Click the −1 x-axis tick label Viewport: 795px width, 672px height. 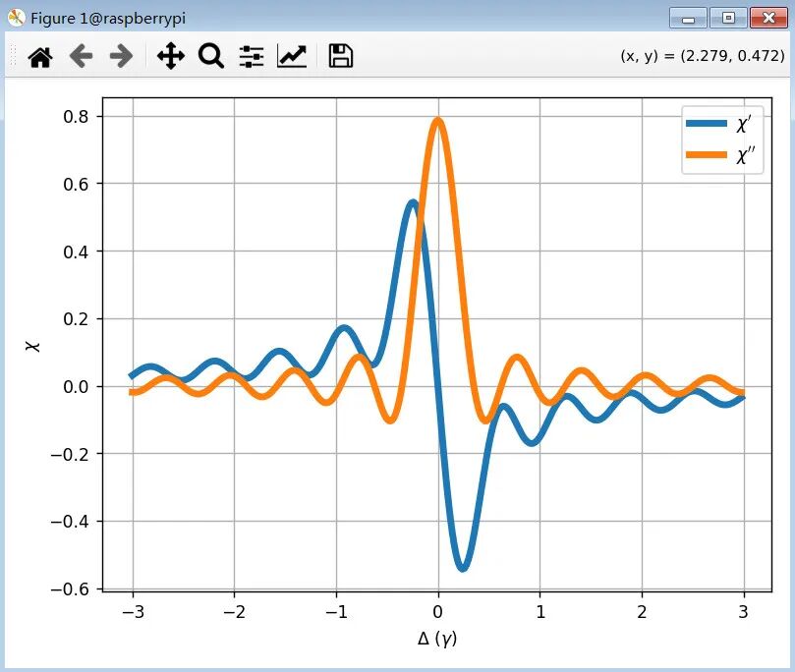click(x=336, y=612)
